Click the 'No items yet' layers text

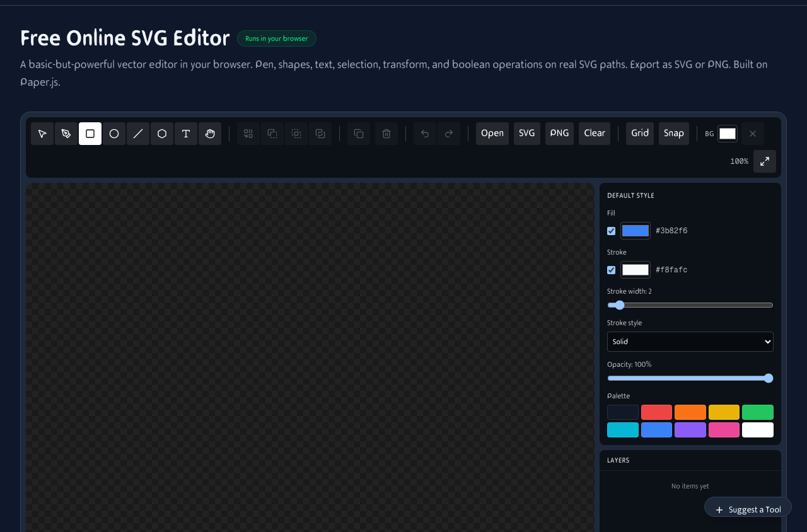click(x=690, y=486)
